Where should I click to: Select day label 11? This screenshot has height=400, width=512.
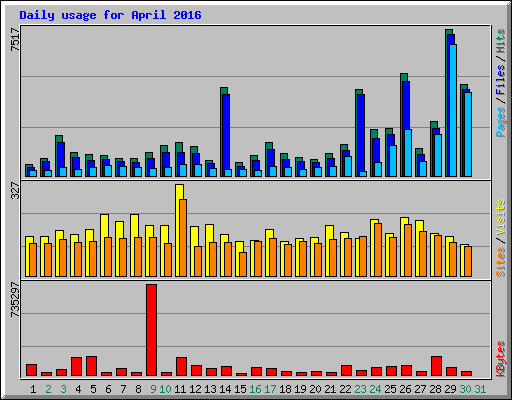point(180,389)
